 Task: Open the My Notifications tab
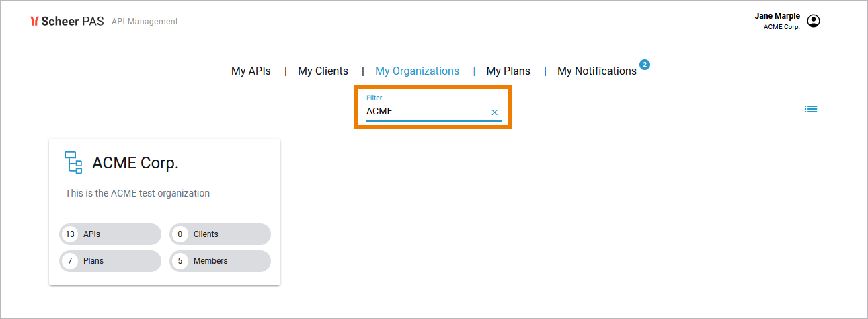click(x=596, y=71)
